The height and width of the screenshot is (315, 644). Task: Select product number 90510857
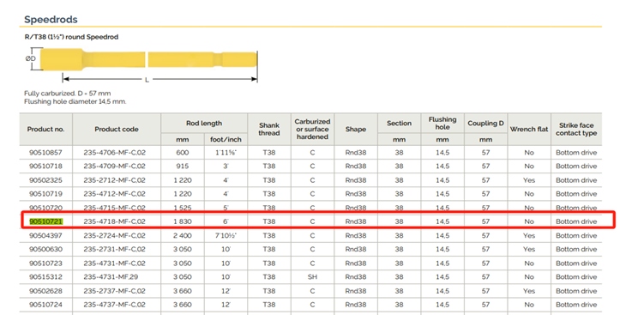[45, 153]
